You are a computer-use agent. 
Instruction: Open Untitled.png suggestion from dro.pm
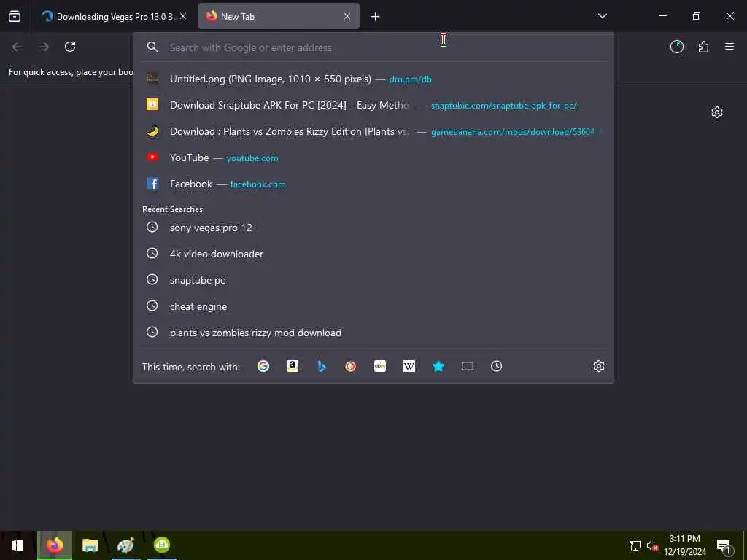click(x=373, y=79)
